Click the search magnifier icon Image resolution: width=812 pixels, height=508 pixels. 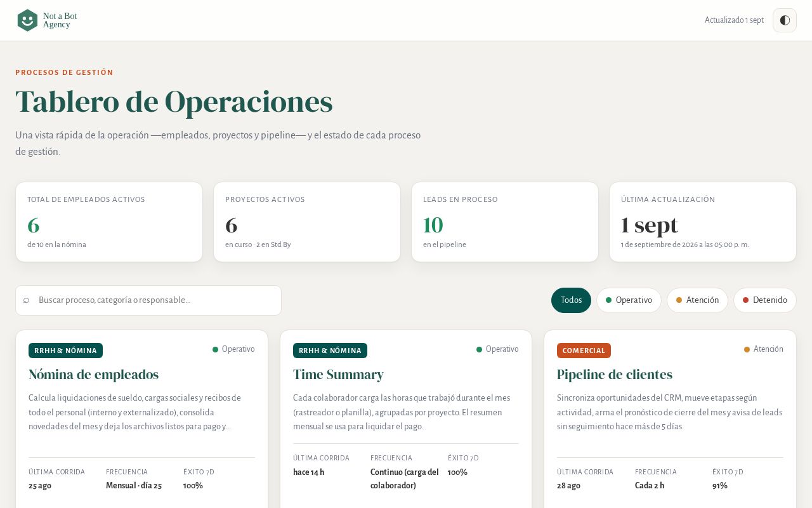[x=26, y=300]
